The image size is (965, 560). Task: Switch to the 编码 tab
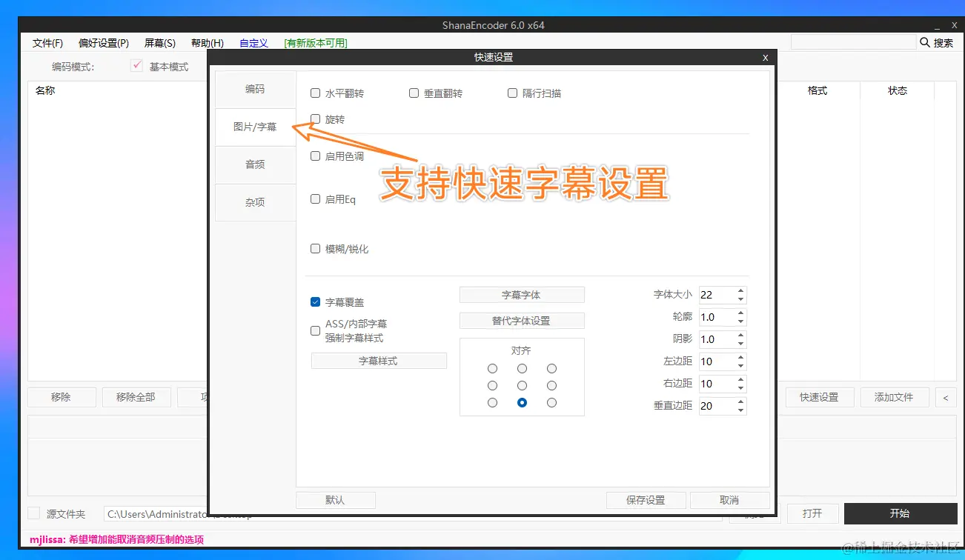[255, 89]
